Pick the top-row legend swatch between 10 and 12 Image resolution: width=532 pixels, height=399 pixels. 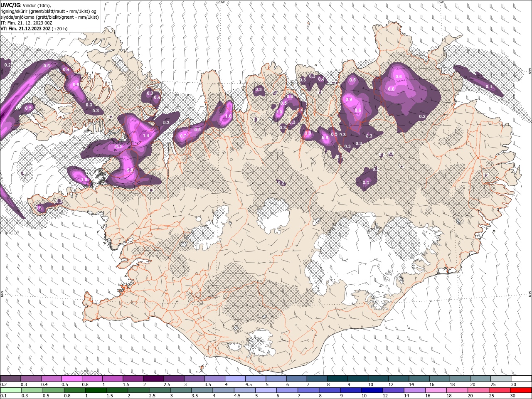pos(379,379)
